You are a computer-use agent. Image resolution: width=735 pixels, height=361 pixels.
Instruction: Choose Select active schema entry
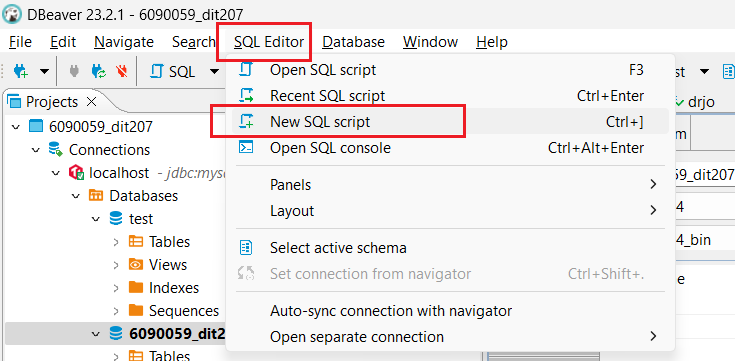(450, 248)
